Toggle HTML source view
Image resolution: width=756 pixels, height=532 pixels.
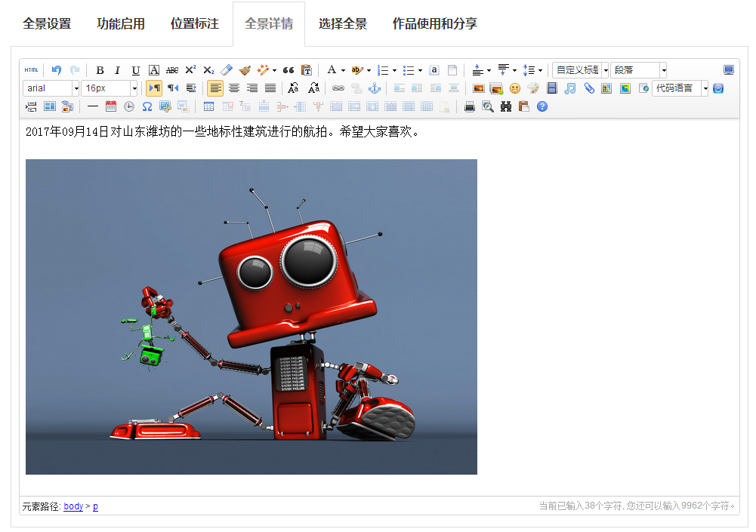click(x=31, y=70)
